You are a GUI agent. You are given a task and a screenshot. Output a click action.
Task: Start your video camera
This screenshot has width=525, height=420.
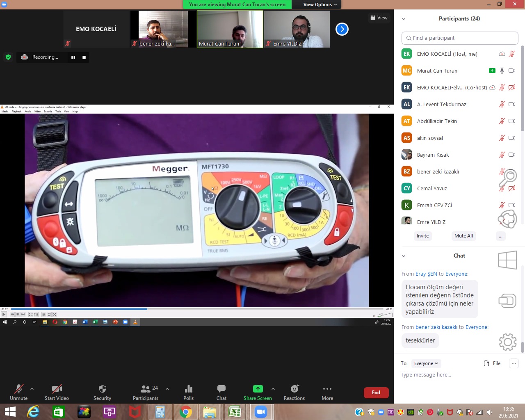tap(57, 392)
